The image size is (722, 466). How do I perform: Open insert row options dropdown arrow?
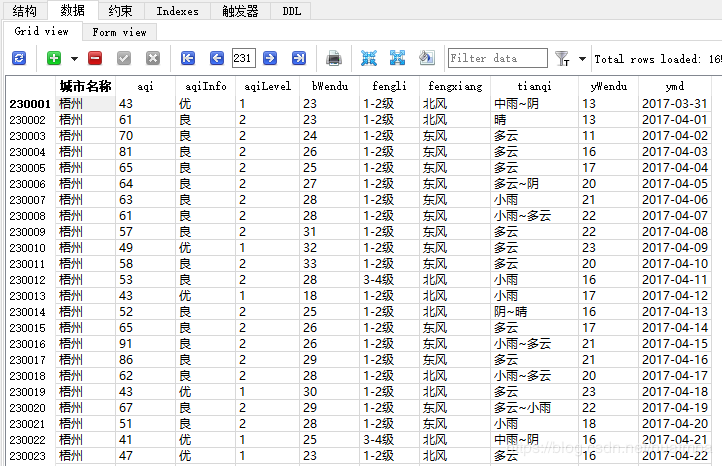tap(74, 59)
